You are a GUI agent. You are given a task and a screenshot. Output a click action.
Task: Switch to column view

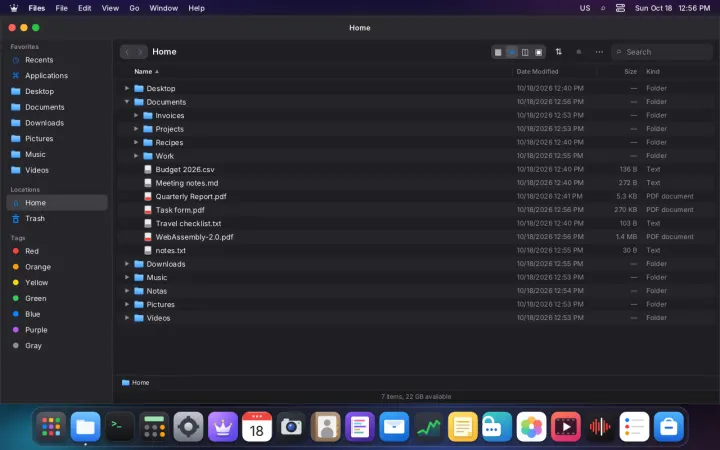pyautogui.click(x=525, y=52)
